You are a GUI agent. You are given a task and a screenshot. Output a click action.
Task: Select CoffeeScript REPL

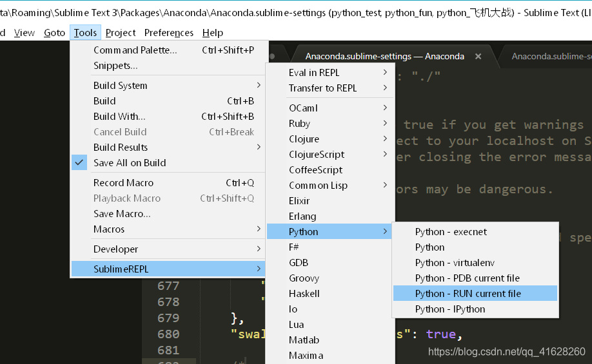coord(330,170)
